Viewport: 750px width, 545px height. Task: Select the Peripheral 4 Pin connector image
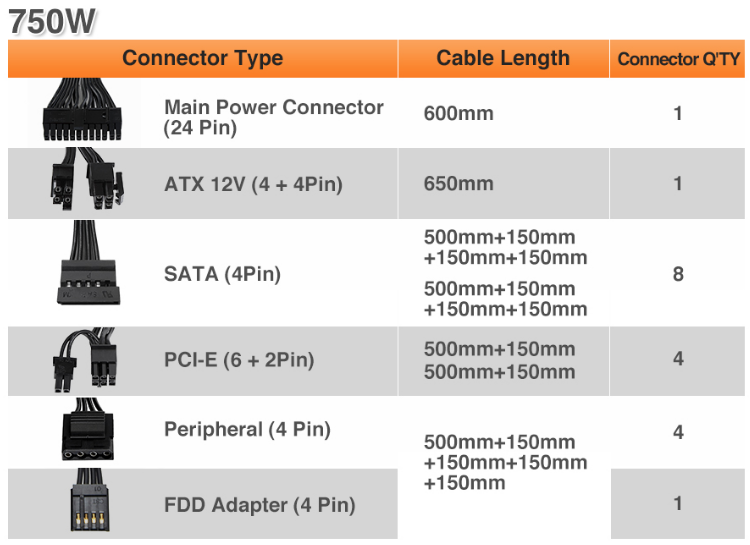click(x=88, y=431)
